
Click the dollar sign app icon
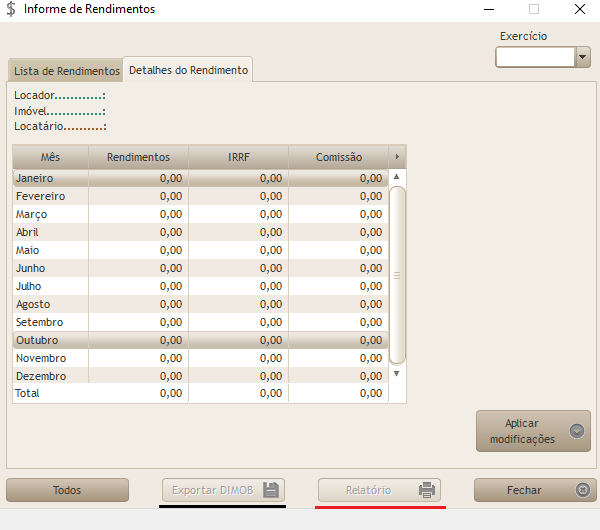point(11,9)
